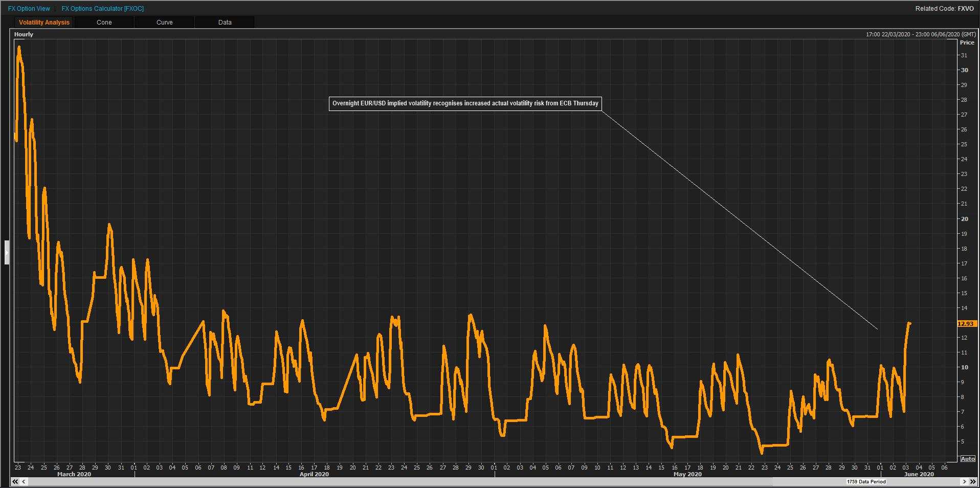Viewport: 980px width, 488px height.
Task: Click the May 2020 axis label
Action: (x=687, y=474)
